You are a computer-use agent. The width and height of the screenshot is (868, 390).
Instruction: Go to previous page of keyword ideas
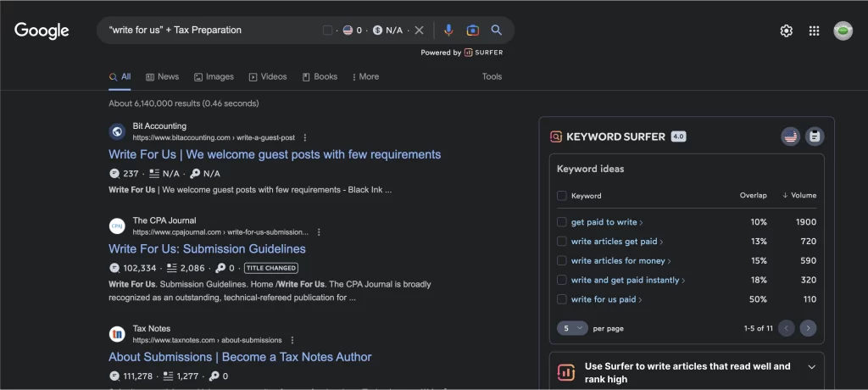pyautogui.click(x=786, y=328)
